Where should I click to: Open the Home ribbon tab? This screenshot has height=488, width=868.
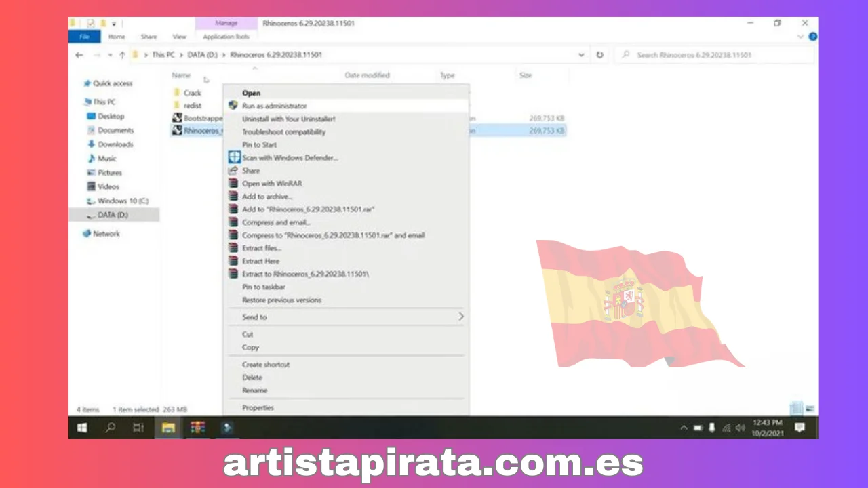coord(117,37)
